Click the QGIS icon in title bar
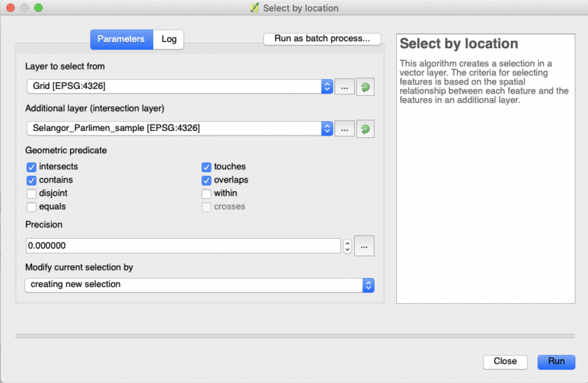Image resolution: width=588 pixels, height=383 pixels. [x=255, y=8]
